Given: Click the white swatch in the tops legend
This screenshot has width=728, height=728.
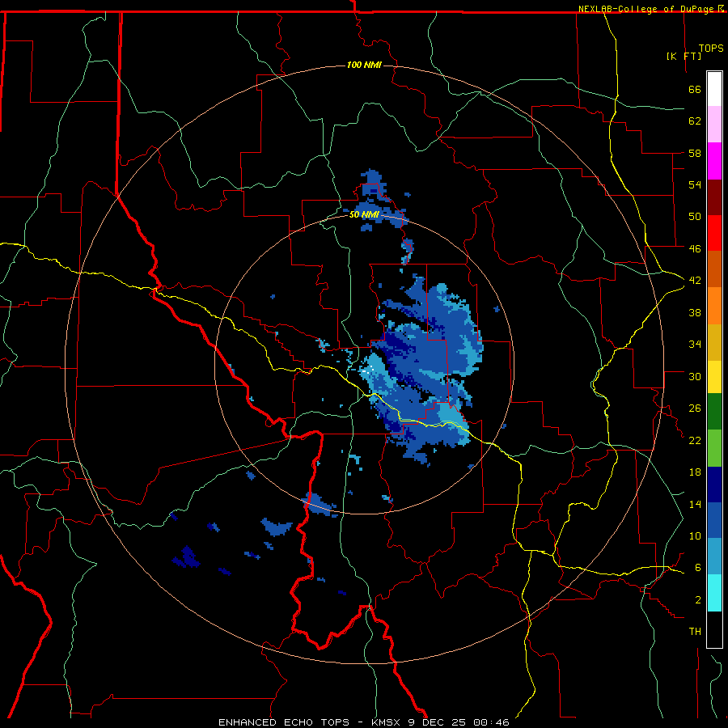Looking at the screenshot, I should point(714,89).
